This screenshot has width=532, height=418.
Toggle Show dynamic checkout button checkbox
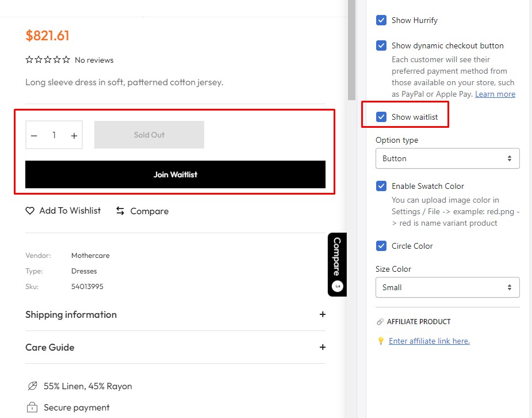[x=381, y=45]
